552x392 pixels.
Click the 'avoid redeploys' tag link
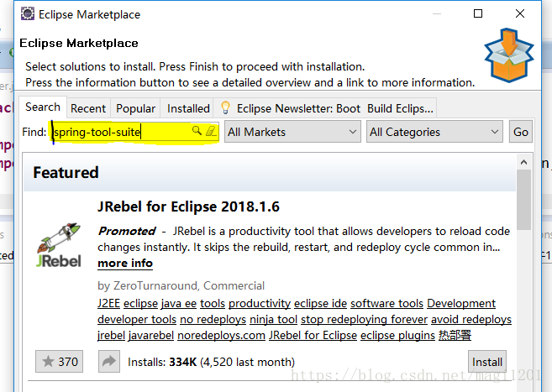[x=471, y=319]
